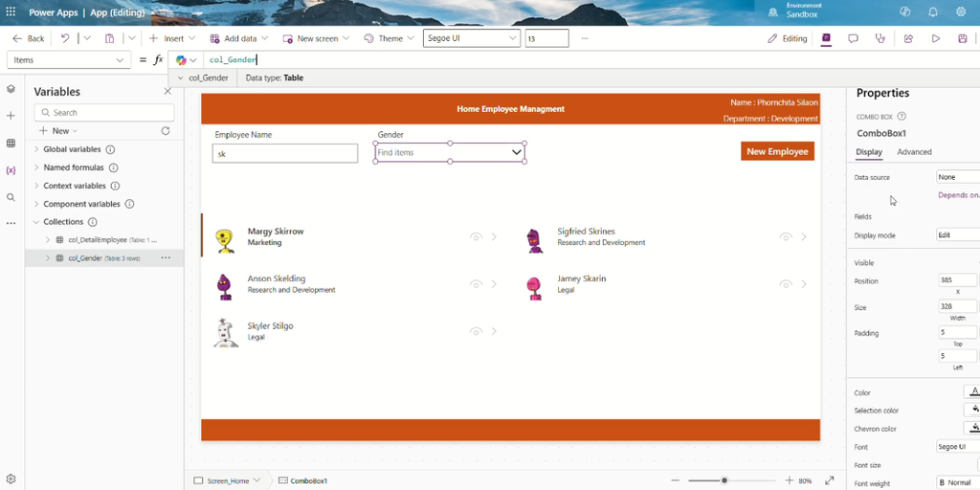Image resolution: width=980 pixels, height=490 pixels.
Task: Open the Display mode dropdown
Action: click(x=958, y=235)
